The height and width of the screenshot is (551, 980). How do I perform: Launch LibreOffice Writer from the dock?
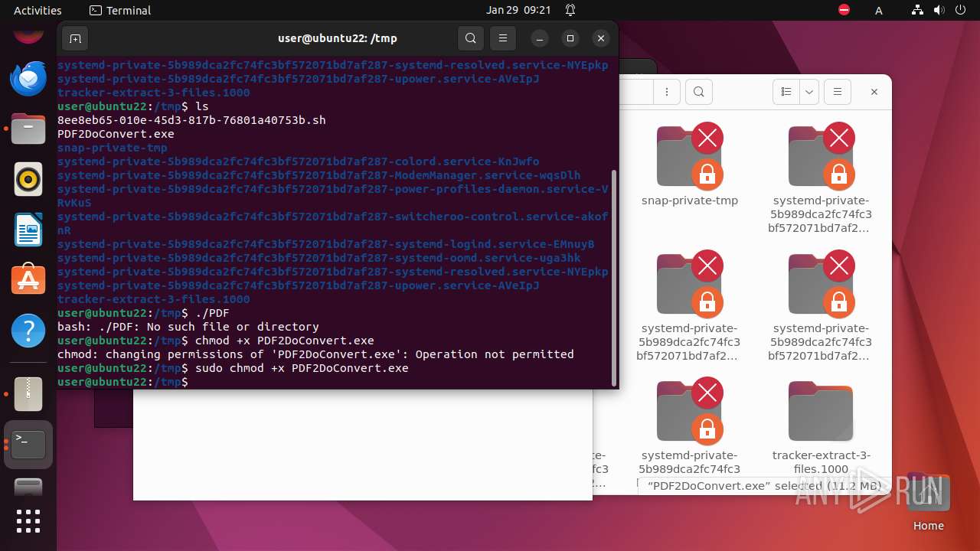click(28, 230)
